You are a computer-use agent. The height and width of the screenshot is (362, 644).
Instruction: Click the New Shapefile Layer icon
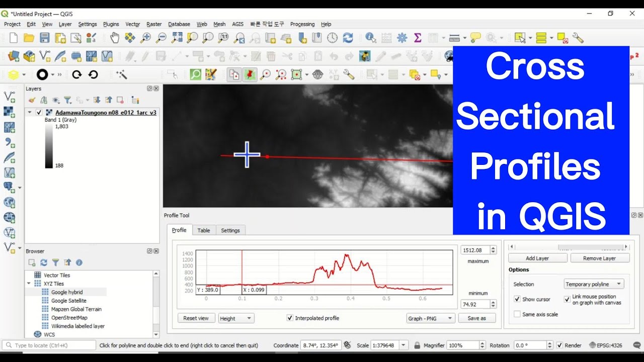pos(45,56)
